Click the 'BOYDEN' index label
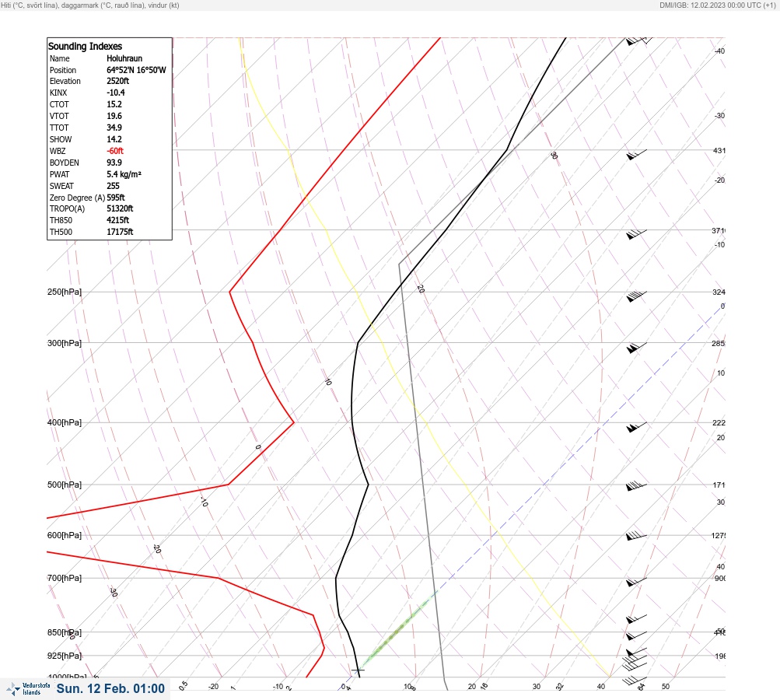The width and height of the screenshot is (780, 700). [x=65, y=163]
